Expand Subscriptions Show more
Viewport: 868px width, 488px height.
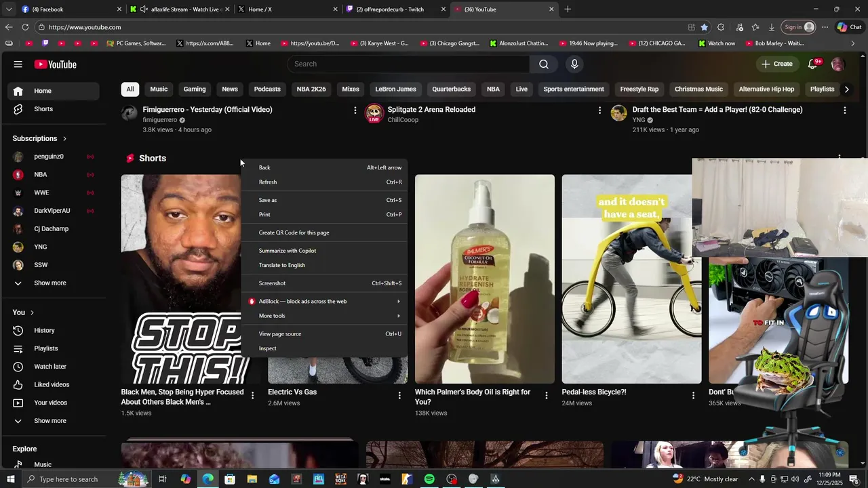[x=53, y=283]
